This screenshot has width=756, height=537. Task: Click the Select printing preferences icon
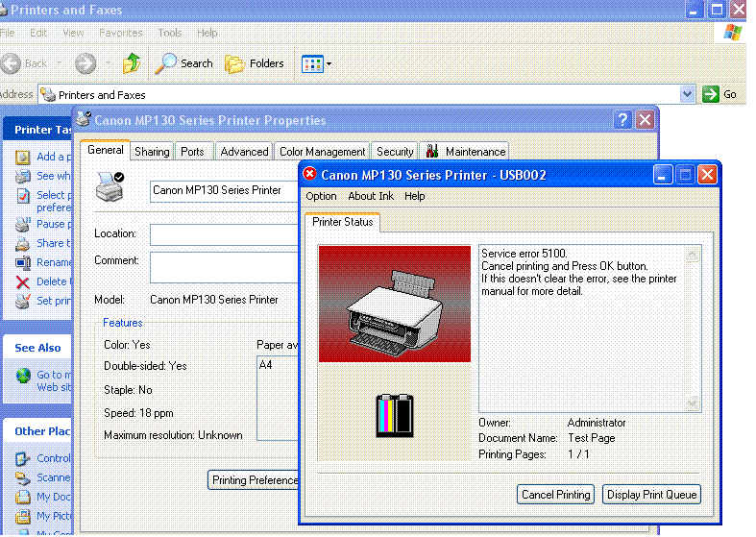coord(23,196)
